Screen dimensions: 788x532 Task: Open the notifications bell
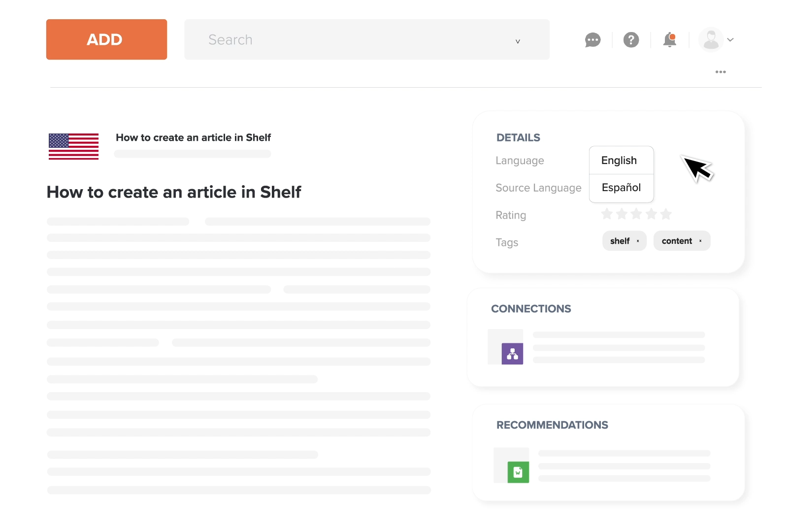(x=669, y=39)
